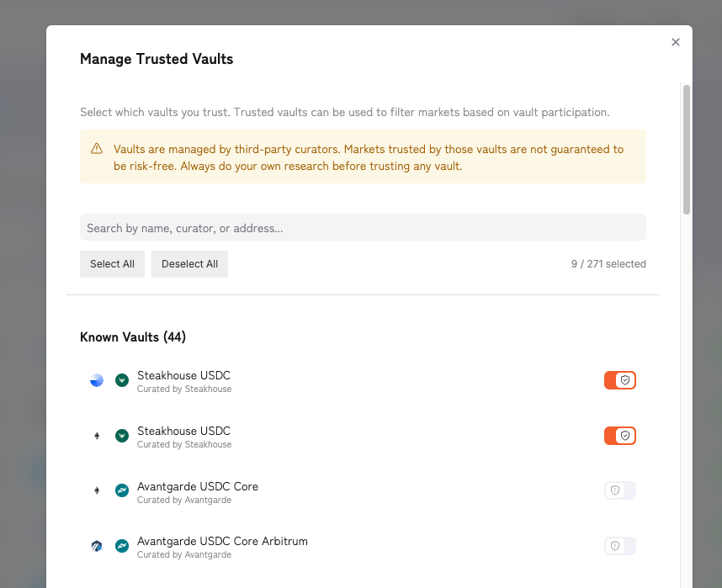The height and width of the screenshot is (588, 722).
Task: Click Ethereum icon next to Avantgarde USDC Core
Action: click(97, 490)
